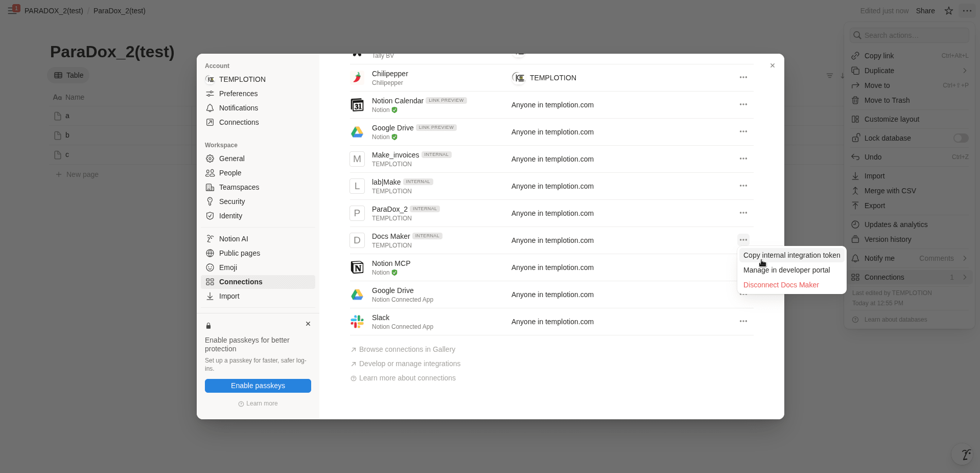Open three-dot menu for ParaDox_2 connection
Viewport: 980px width, 473px height.
pyautogui.click(x=743, y=213)
